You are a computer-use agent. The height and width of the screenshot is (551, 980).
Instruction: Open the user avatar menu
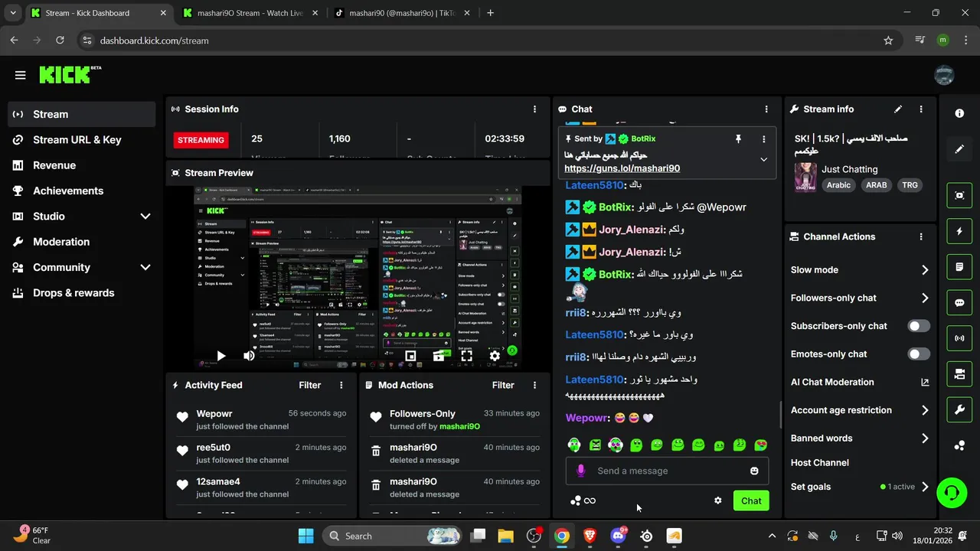coord(944,75)
